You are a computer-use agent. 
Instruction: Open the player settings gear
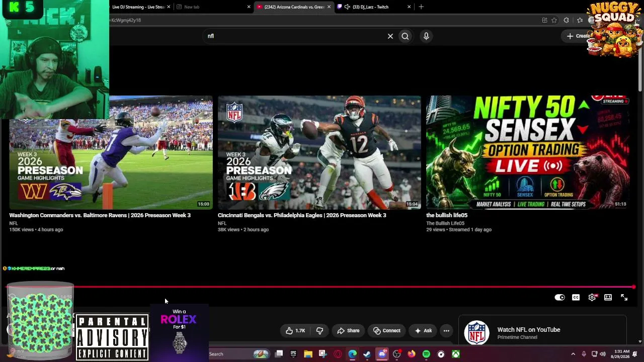pos(592,298)
